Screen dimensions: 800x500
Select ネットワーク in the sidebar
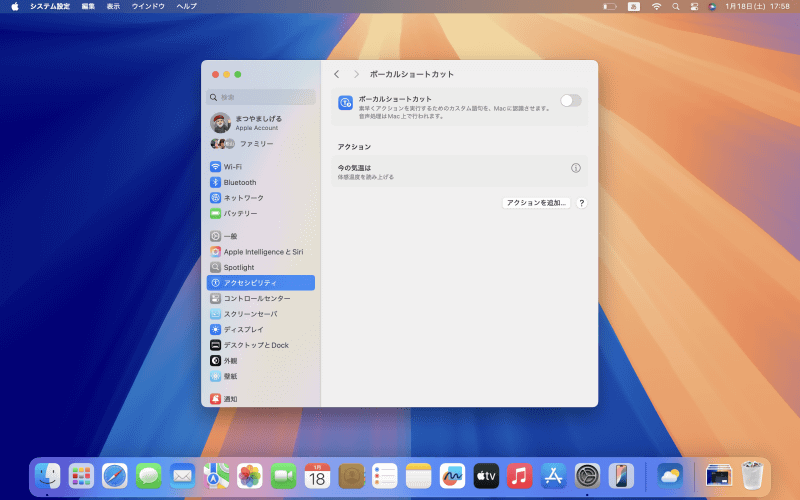click(261, 198)
